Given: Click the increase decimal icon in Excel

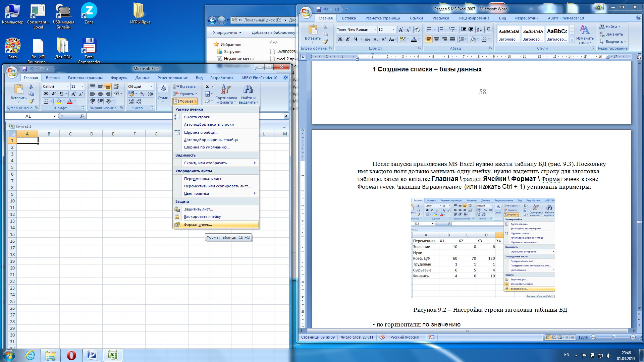Looking at the screenshot, I should (131, 101).
